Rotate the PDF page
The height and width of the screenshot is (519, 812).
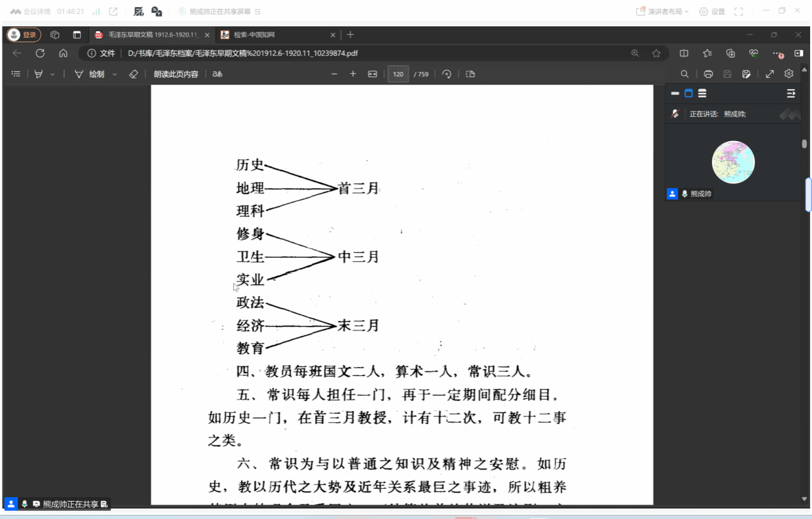tap(447, 74)
